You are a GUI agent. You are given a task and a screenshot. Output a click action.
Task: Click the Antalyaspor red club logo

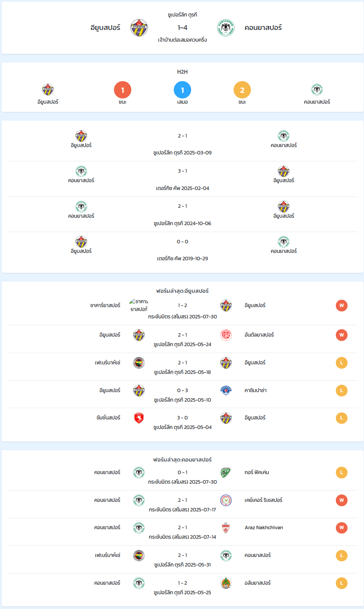point(226,335)
